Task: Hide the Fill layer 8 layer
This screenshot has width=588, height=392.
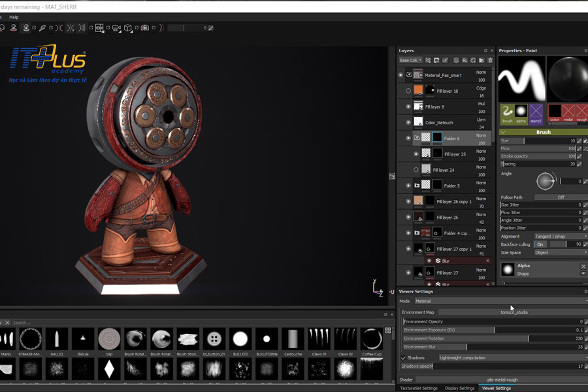Action: coord(408,106)
